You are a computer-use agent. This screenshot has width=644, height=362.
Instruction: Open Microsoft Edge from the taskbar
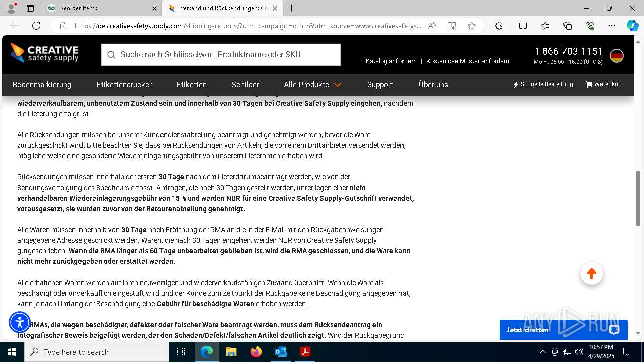207,352
